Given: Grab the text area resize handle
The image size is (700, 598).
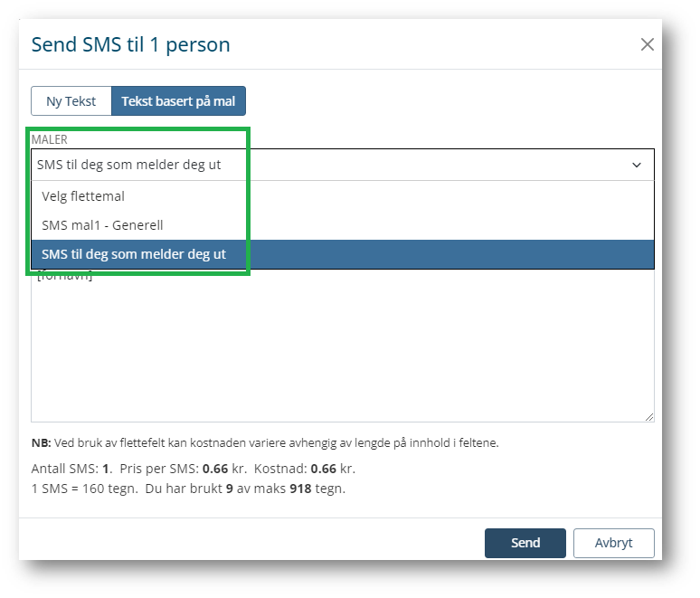Looking at the screenshot, I should tap(650, 417).
